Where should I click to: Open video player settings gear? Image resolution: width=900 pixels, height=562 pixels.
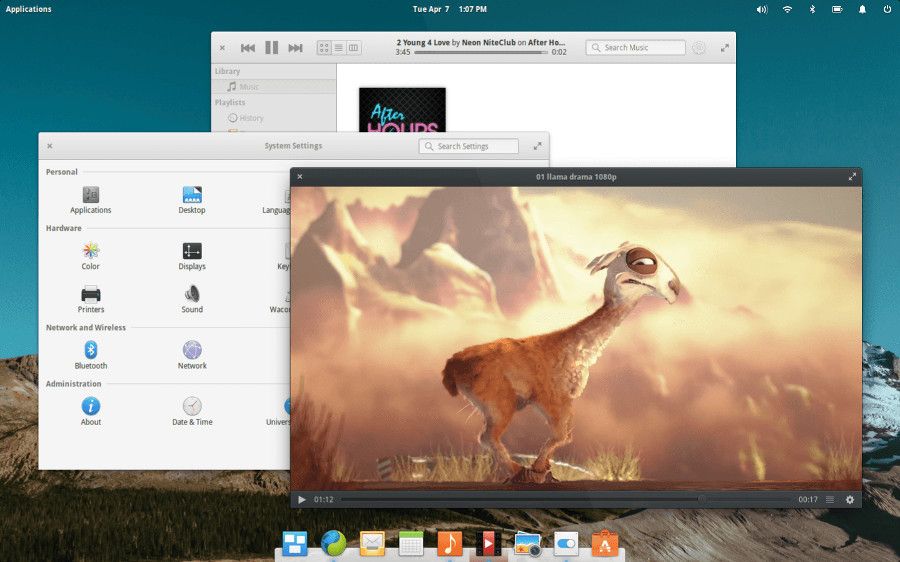(x=850, y=499)
